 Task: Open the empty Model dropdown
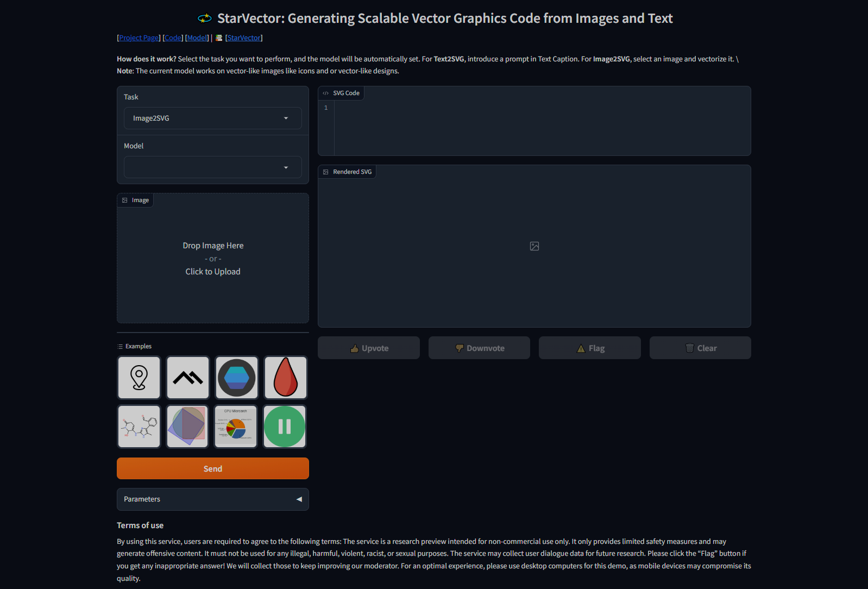(x=213, y=167)
